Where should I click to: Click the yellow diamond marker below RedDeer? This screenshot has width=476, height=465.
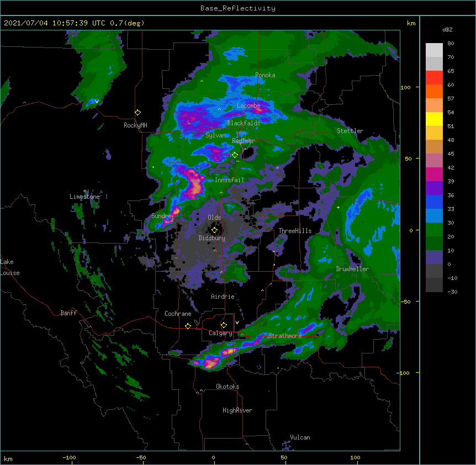[x=235, y=155]
